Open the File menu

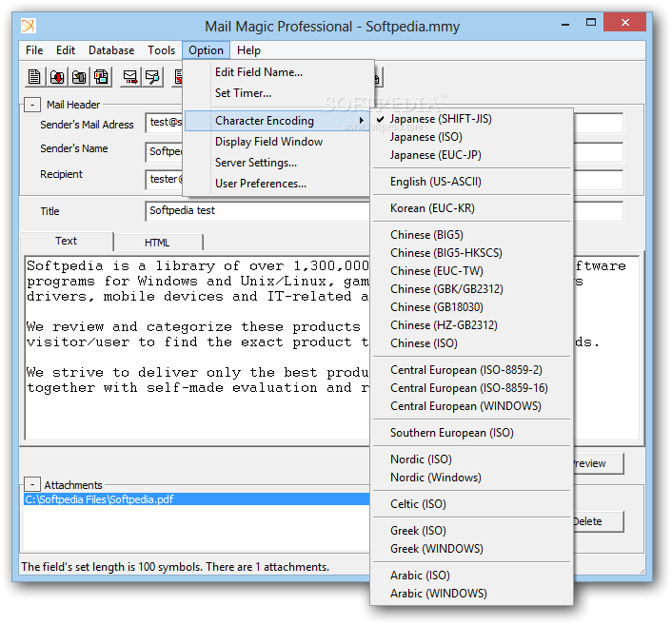[34, 50]
